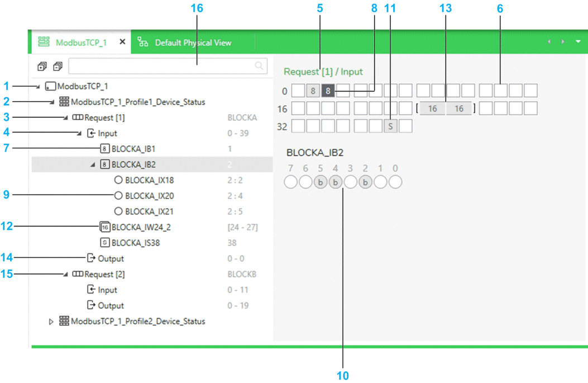Viewport: 588px width, 383px height.
Task: Click the bit circle icon beside BLOCKA_IX20
Action: pos(118,196)
